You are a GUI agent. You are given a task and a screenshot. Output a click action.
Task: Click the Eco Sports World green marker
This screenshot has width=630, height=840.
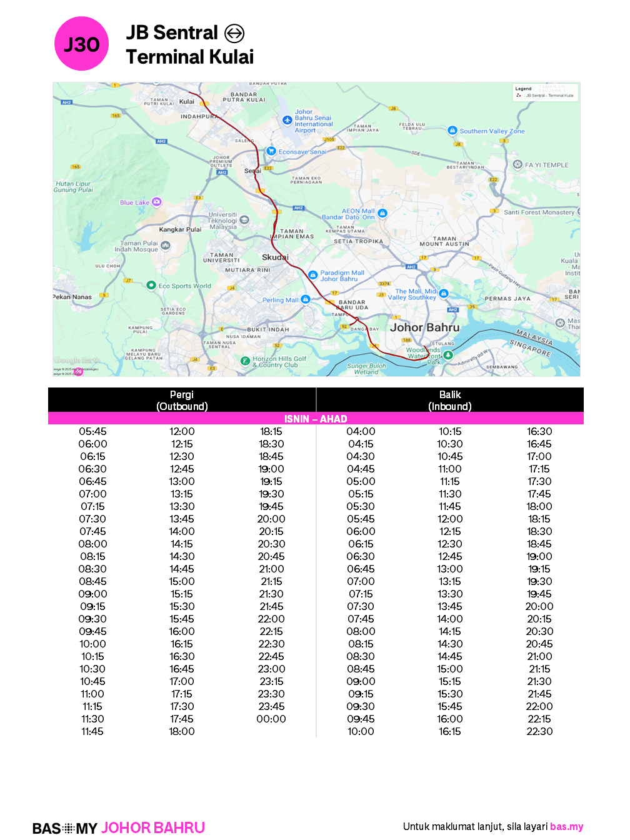(x=151, y=285)
